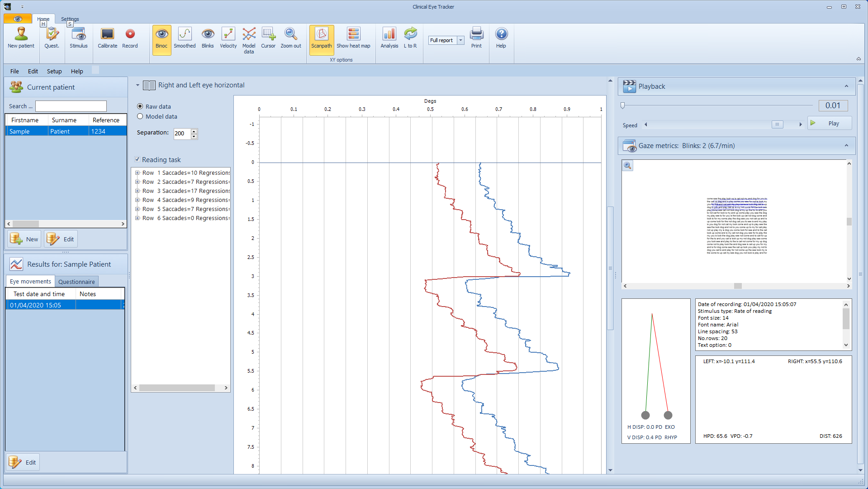The image size is (868, 489).
Task: Click the New button under patient list
Action: point(24,239)
